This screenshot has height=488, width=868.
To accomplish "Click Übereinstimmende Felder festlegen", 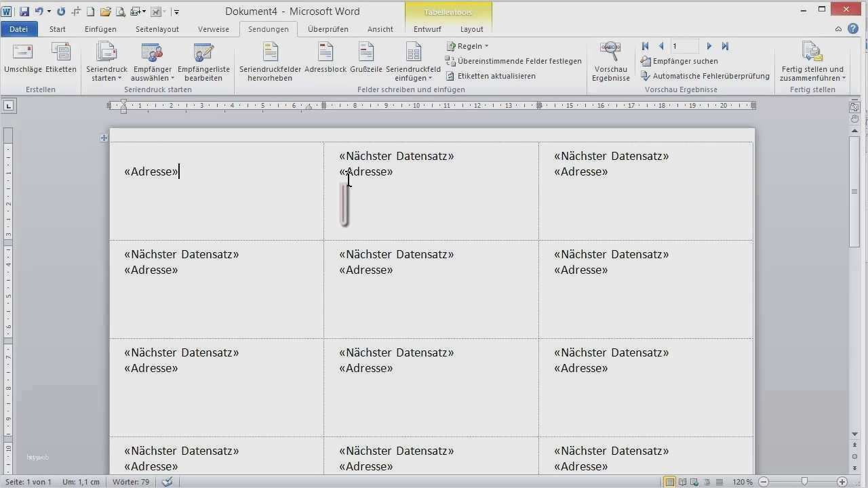I will [513, 61].
